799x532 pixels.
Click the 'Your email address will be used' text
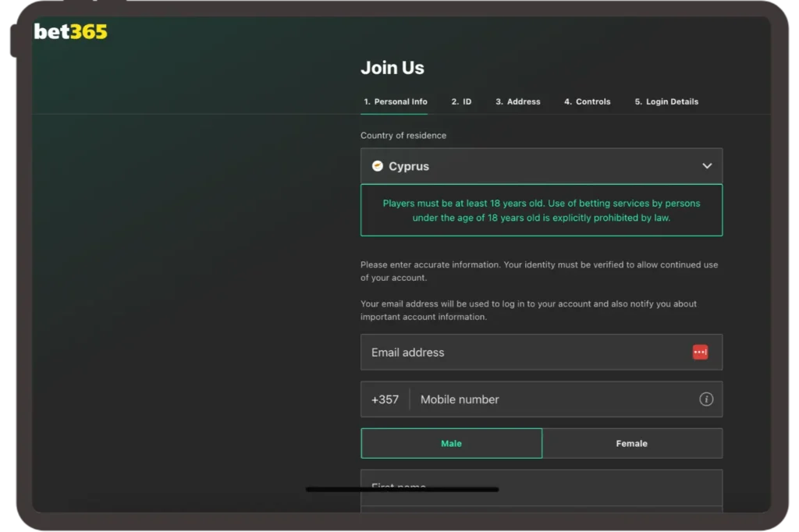tap(528, 310)
